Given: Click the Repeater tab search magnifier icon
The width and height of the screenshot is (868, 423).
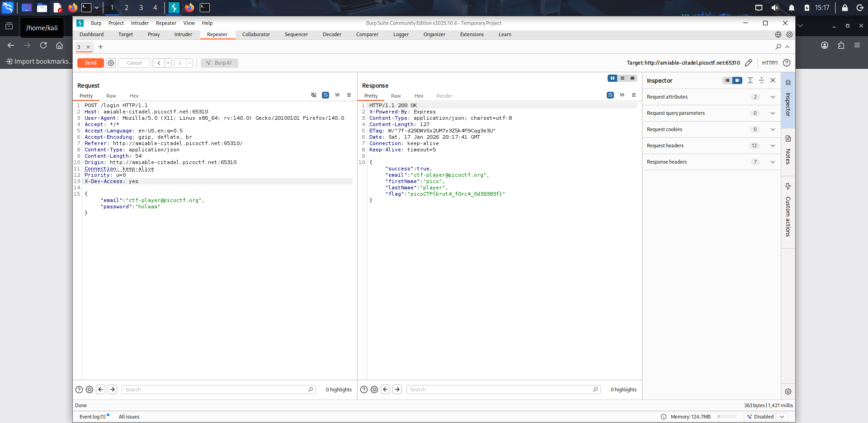Looking at the screenshot, I should click(778, 47).
